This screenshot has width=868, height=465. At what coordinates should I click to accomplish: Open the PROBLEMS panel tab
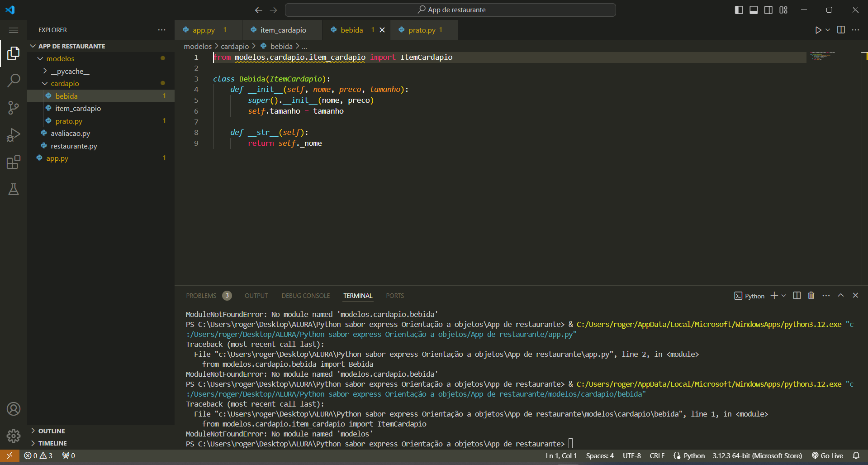[x=201, y=296]
